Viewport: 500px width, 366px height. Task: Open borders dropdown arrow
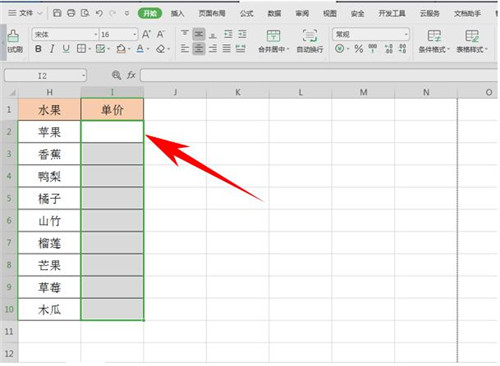(90, 49)
